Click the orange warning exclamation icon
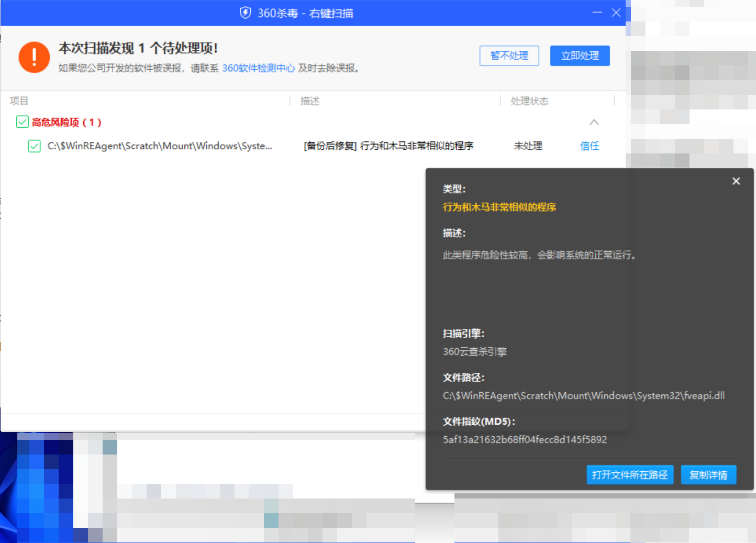This screenshot has height=543, width=756. (x=34, y=57)
